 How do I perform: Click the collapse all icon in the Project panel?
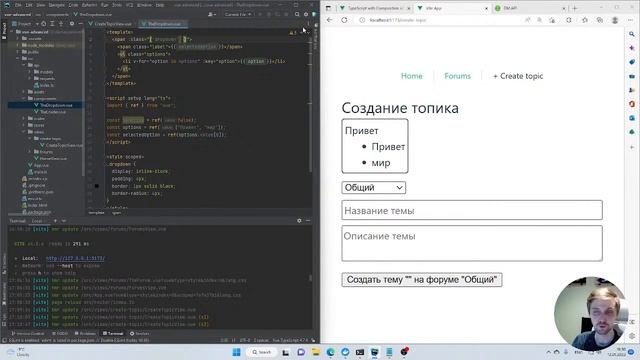click(x=60, y=24)
